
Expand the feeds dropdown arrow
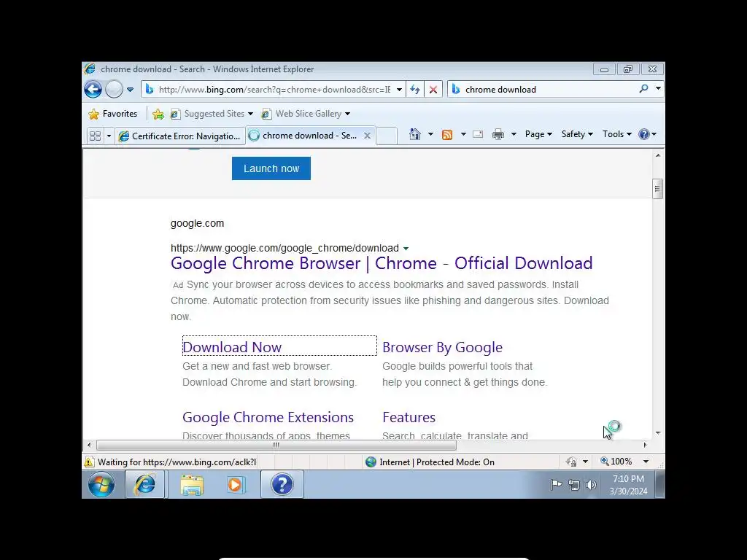[463, 134]
